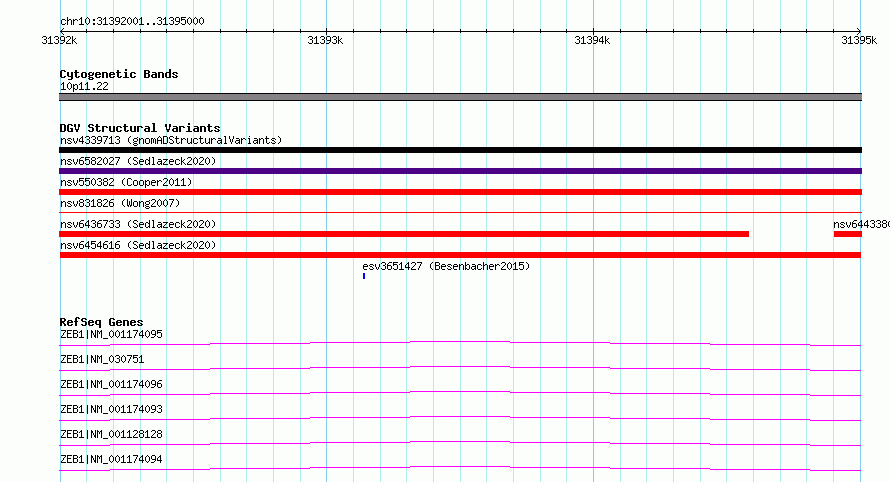
Task: Select the thin red nsv831826 variant line
Action: pos(460,213)
